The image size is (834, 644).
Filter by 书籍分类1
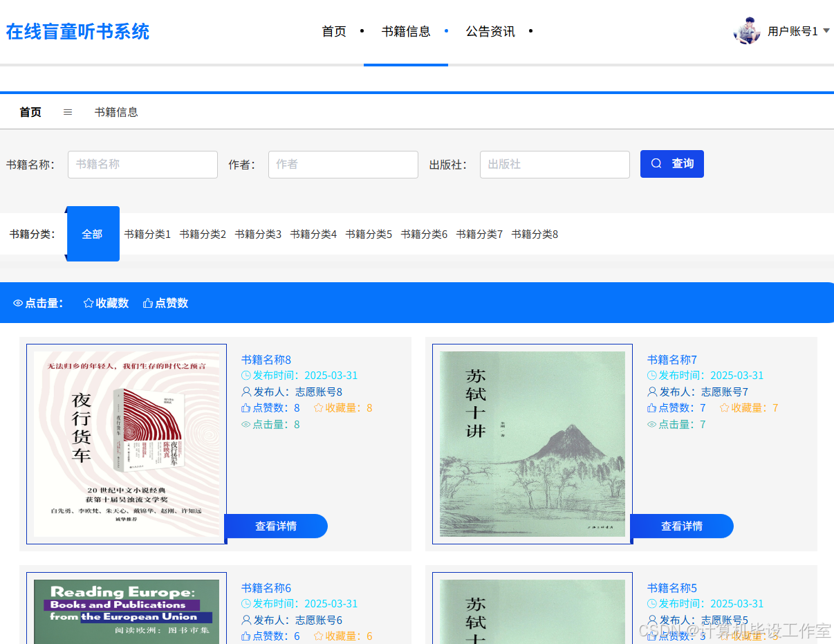tap(147, 234)
